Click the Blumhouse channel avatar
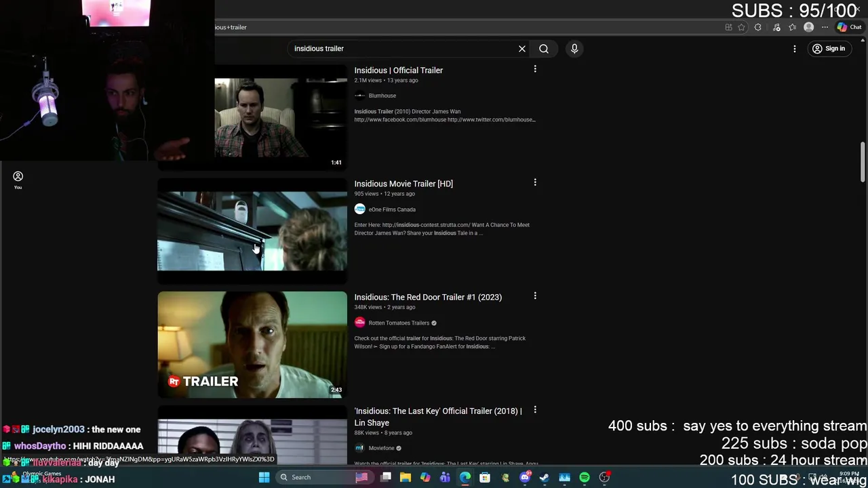Screen dimensions: 868x488 click(360, 96)
